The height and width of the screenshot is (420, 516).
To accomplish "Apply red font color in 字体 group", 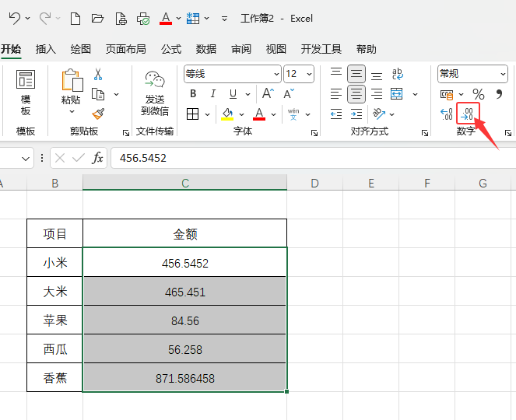I will coord(259,114).
